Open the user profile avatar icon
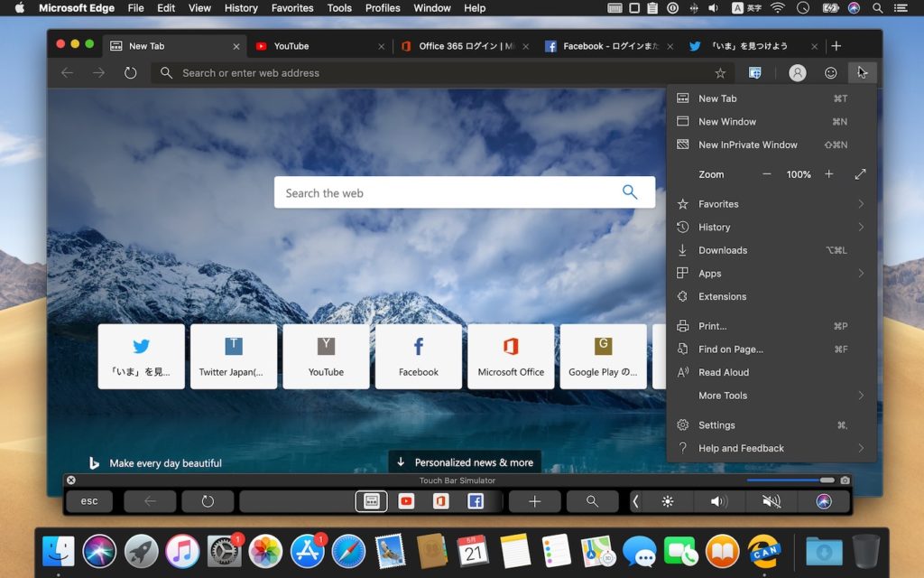Screen dimensions: 924x578 coord(797,73)
